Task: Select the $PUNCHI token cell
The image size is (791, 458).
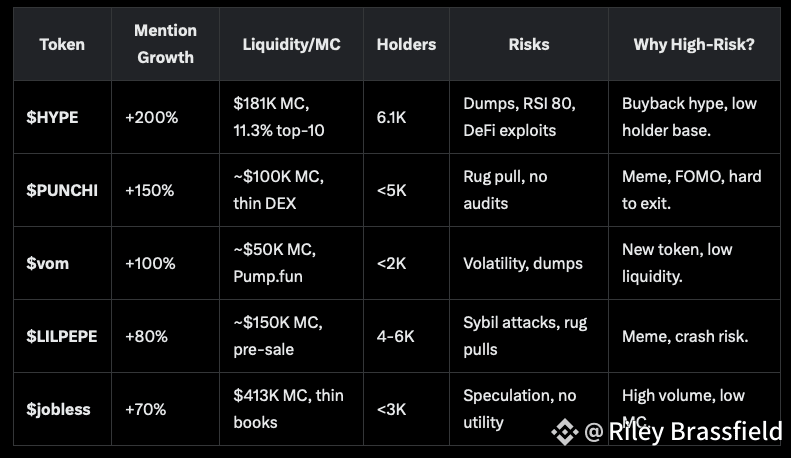Action: [x=62, y=190]
